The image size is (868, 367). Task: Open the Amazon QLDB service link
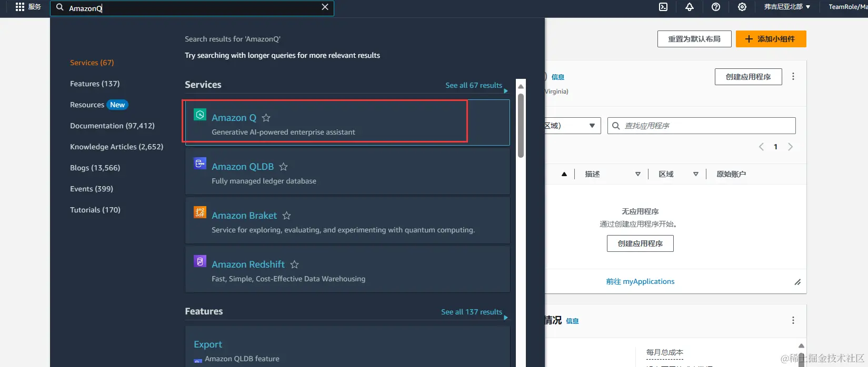point(243,167)
